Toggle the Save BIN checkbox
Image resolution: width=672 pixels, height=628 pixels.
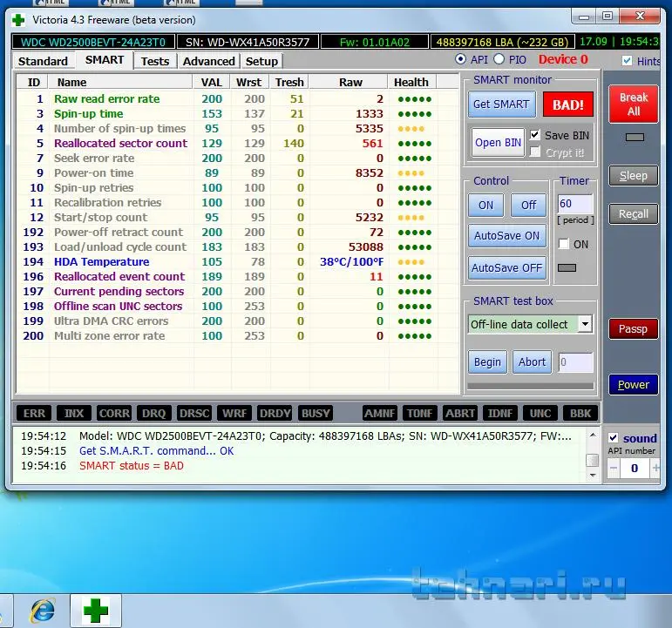point(534,135)
